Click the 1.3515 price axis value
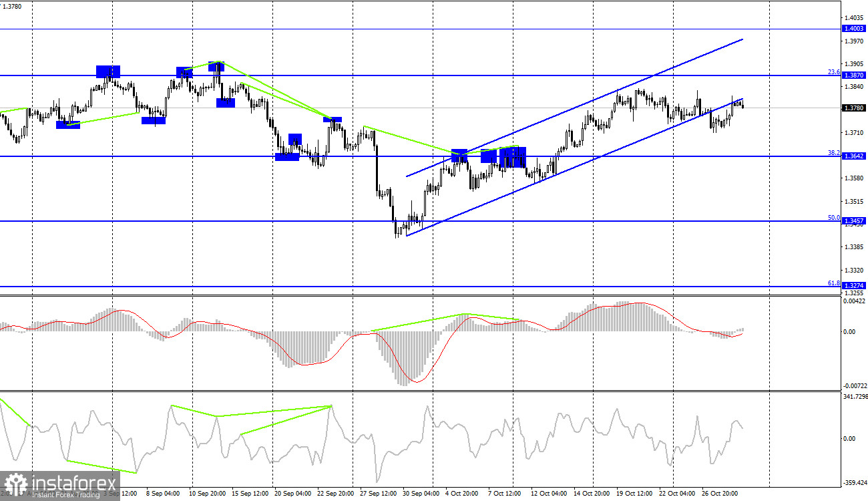The image size is (868, 501). [x=854, y=201]
